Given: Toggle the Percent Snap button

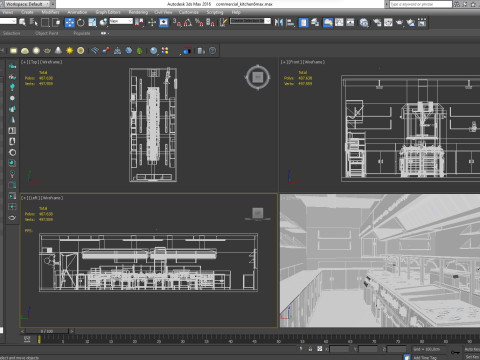Looking at the screenshot, I should click(199, 22).
